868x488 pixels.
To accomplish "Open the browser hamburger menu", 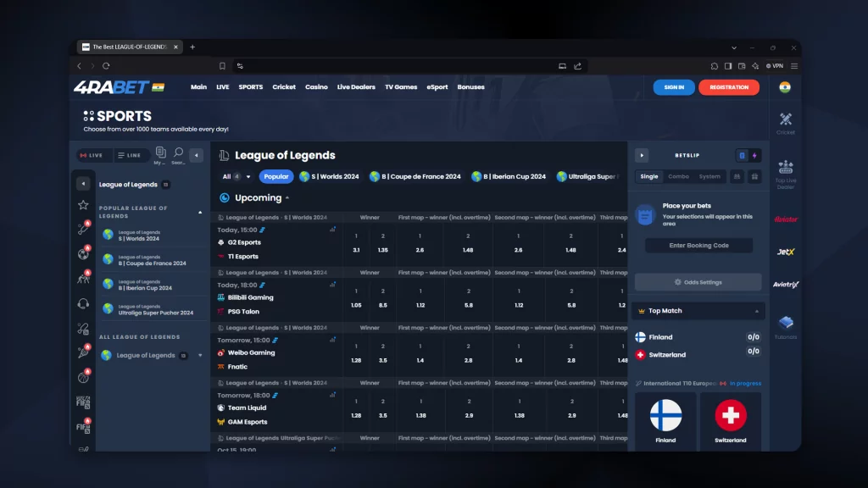I will (793, 66).
